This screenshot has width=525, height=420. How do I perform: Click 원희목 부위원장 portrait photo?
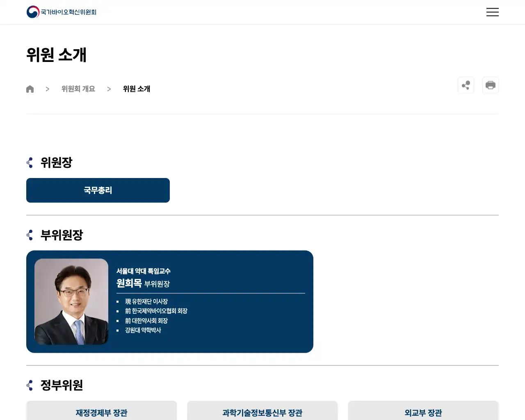pos(71,301)
